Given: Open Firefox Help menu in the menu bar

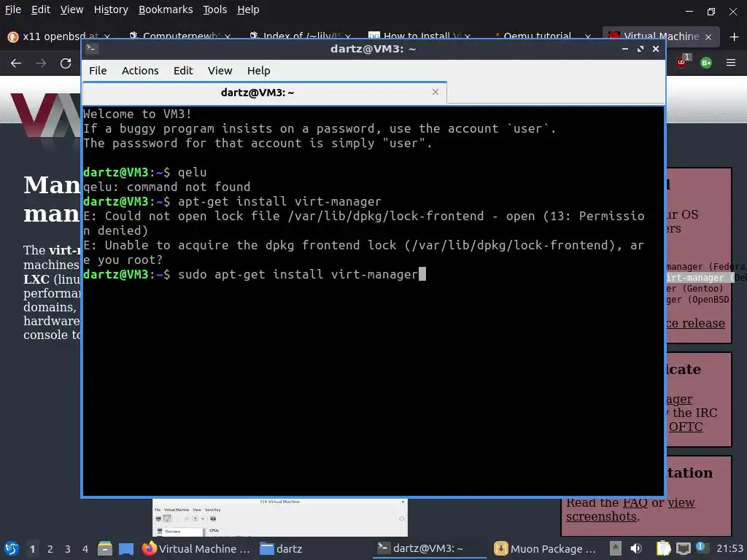Looking at the screenshot, I should [248, 9].
